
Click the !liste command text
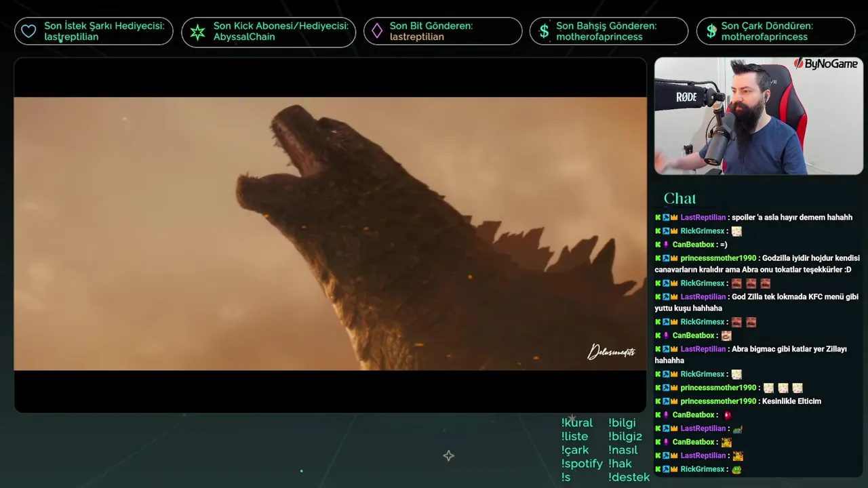pos(575,436)
